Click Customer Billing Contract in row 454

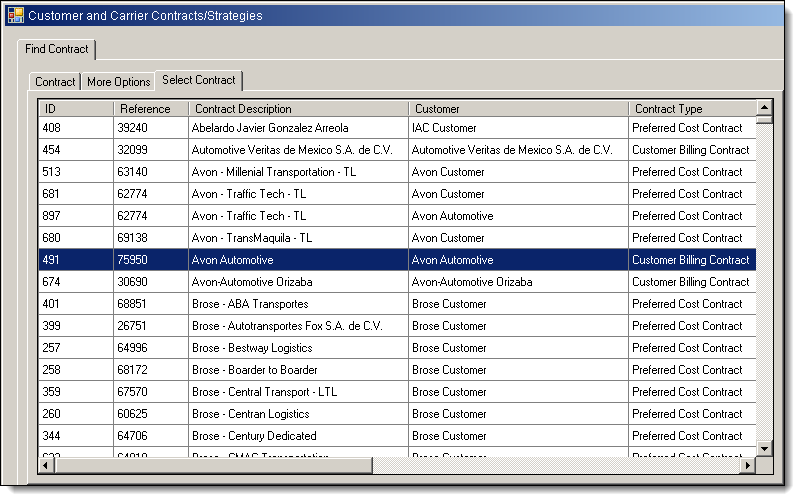click(692, 150)
